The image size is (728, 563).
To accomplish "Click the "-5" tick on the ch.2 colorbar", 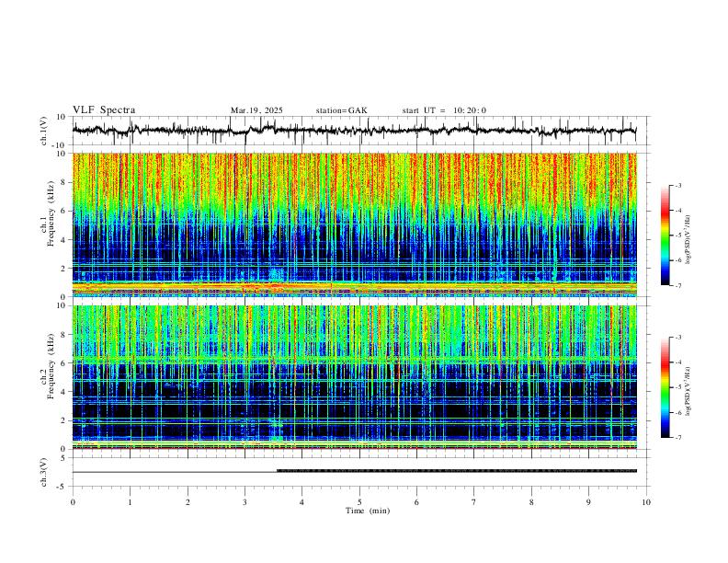I will pyautogui.click(x=677, y=387).
